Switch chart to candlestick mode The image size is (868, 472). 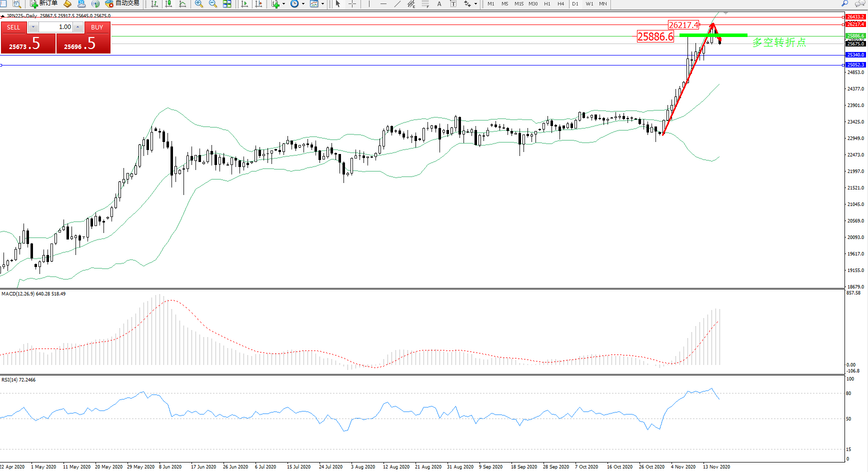click(x=168, y=4)
